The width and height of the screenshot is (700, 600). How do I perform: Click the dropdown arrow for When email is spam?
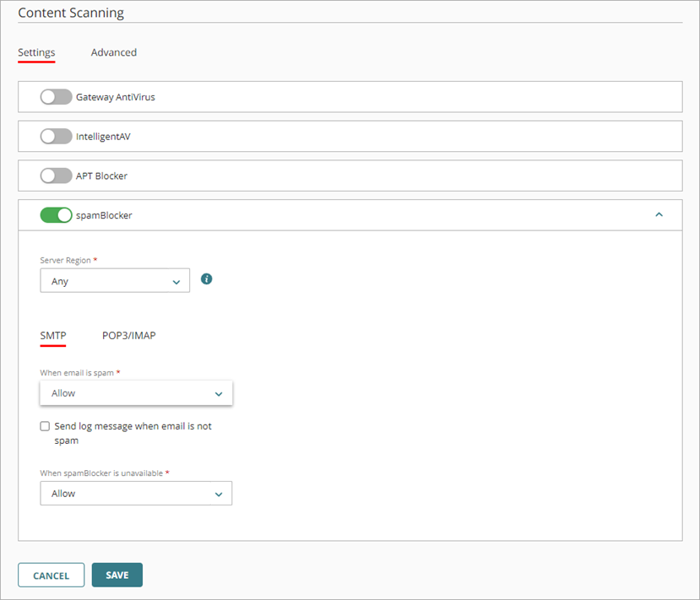coord(218,392)
